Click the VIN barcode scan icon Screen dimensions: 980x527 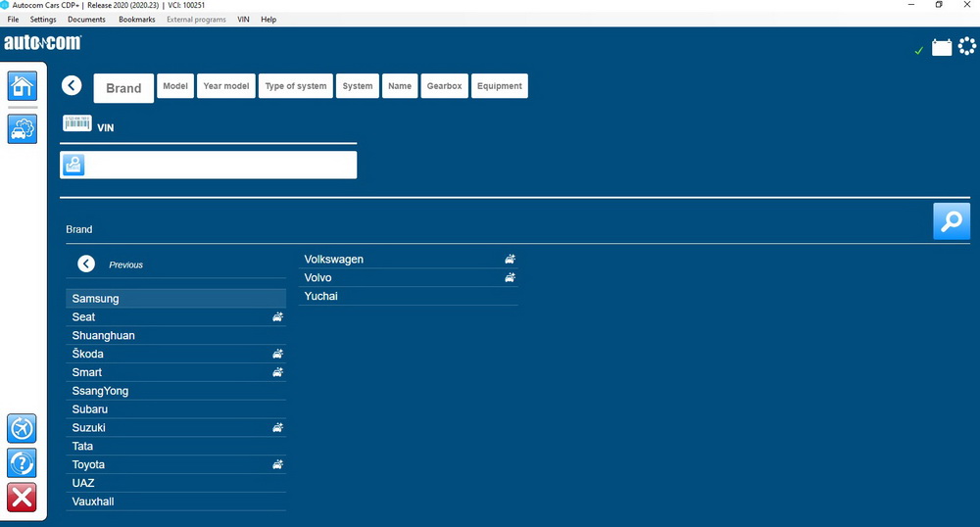click(77, 123)
